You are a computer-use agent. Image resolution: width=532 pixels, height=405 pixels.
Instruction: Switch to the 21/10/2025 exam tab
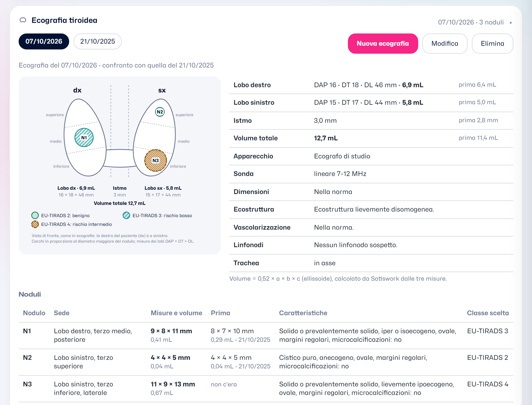[97, 42]
